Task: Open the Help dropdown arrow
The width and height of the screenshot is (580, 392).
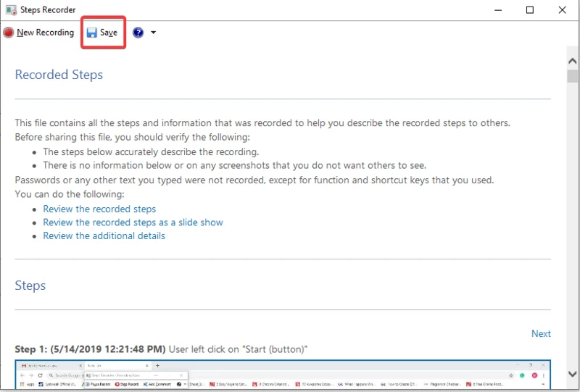Action: (153, 33)
